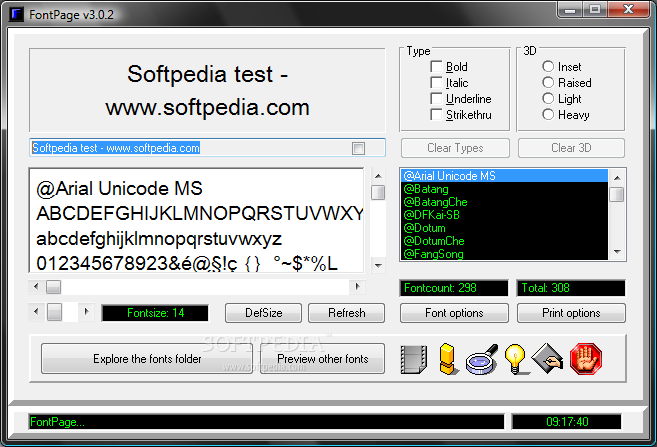Image resolution: width=657 pixels, height=447 pixels.
Task: Select the Inset 3D radio button
Action: [548, 66]
